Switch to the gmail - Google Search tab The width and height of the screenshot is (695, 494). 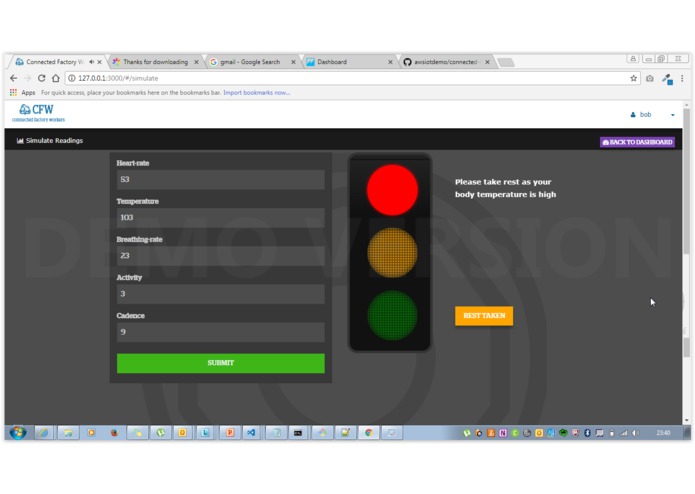tap(250, 62)
